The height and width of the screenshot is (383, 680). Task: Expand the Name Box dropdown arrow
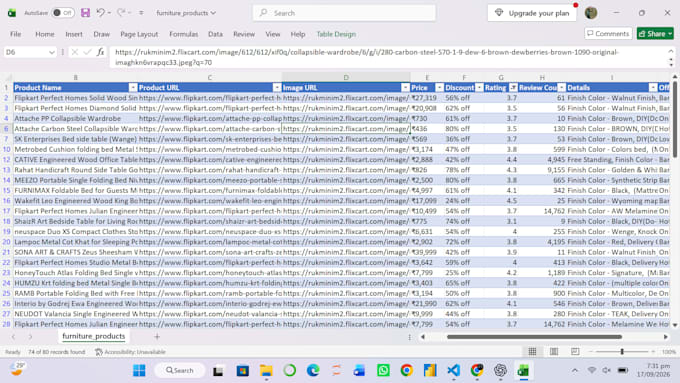click(52, 52)
